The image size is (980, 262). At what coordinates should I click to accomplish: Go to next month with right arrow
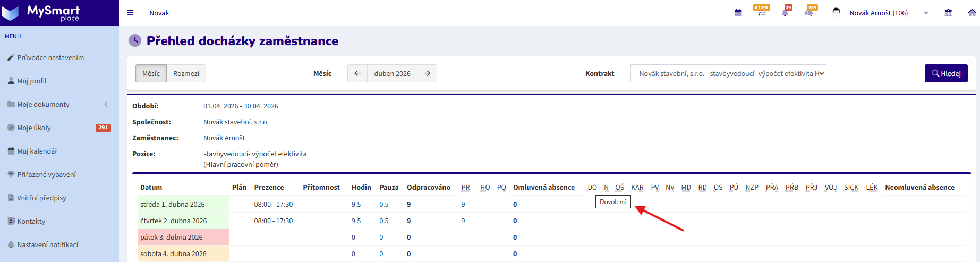click(427, 73)
